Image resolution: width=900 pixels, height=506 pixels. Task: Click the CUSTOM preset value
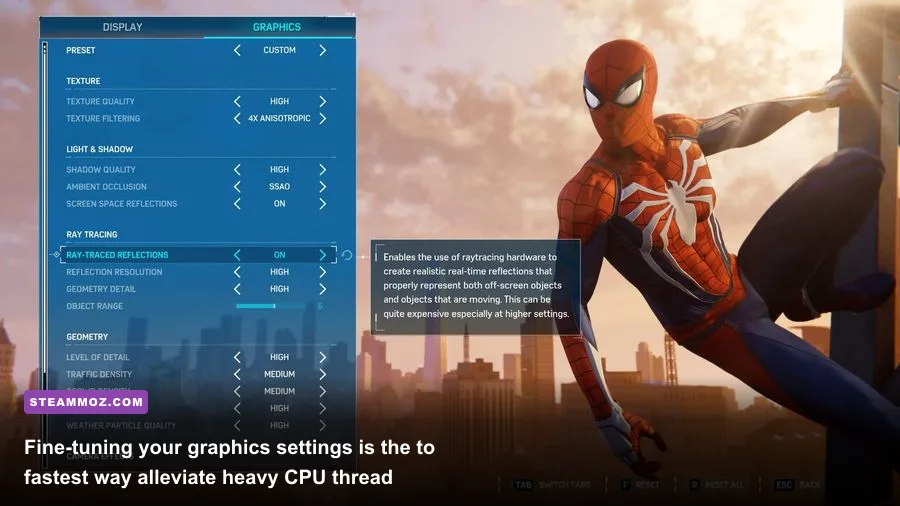(x=280, y=50)
